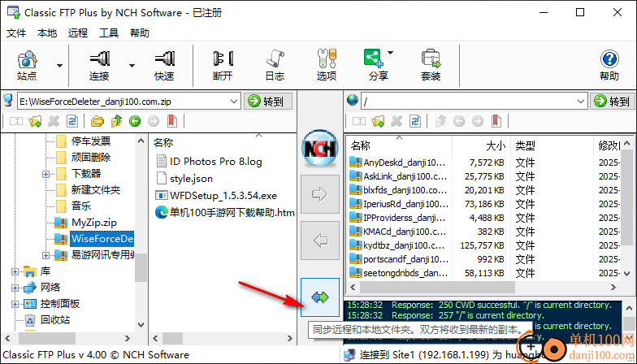
Task: Open the 工具 menu
Action: tap(109, 32)
